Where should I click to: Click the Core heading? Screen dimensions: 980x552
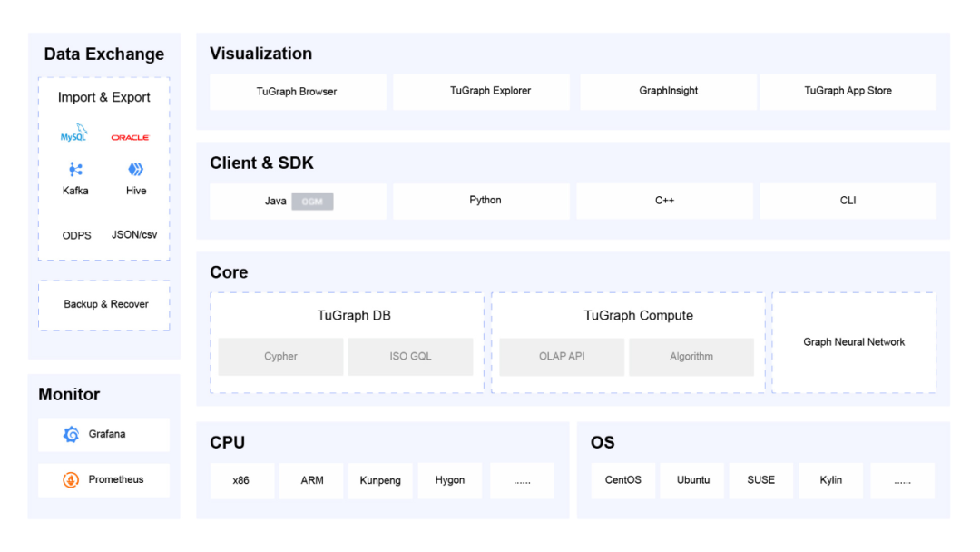click(x=229, y=272)
